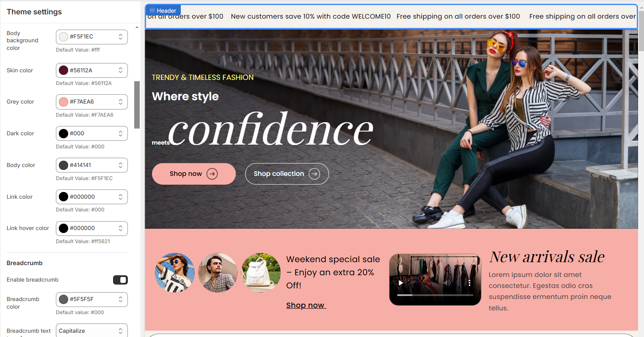Click the New arrivals sale heading
This screenshot has height=337, width=644.
(547, 257)
